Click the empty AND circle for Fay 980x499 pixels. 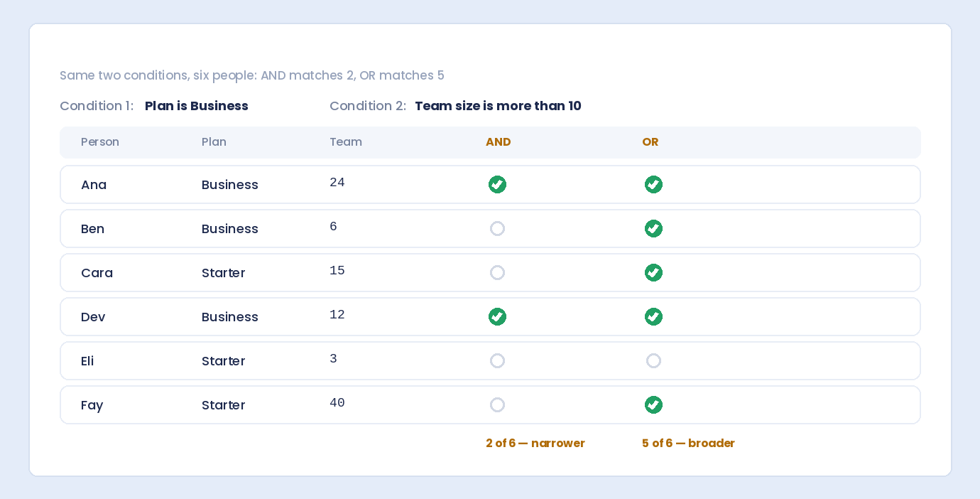(497, 405)
